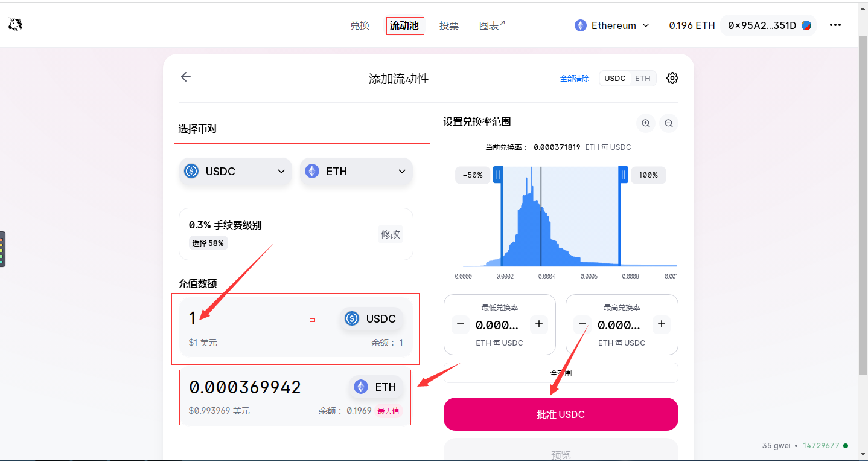Click the ETH deposit amount 0.000369942
This screenshot has width=868, height=461.
click(245, 387)
